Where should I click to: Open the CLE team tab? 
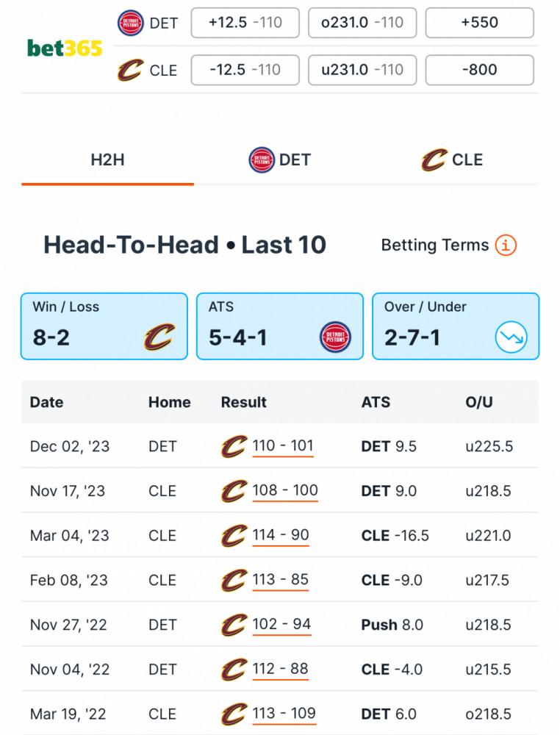[452, 160]
